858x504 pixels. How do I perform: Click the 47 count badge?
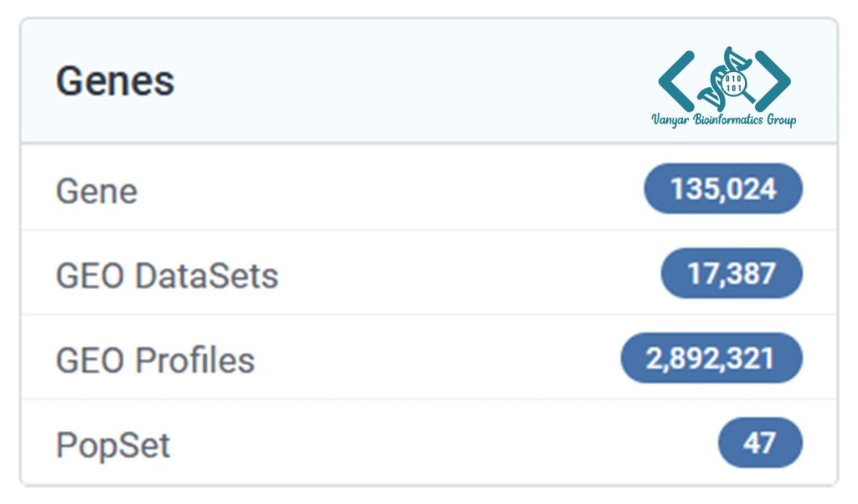coord(760,442)
